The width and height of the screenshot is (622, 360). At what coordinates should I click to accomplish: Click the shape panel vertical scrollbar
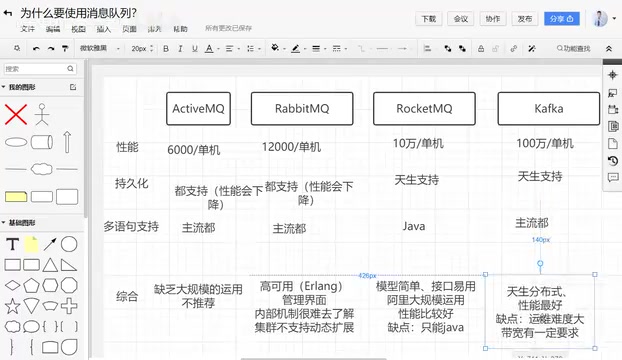coord(86,139)
